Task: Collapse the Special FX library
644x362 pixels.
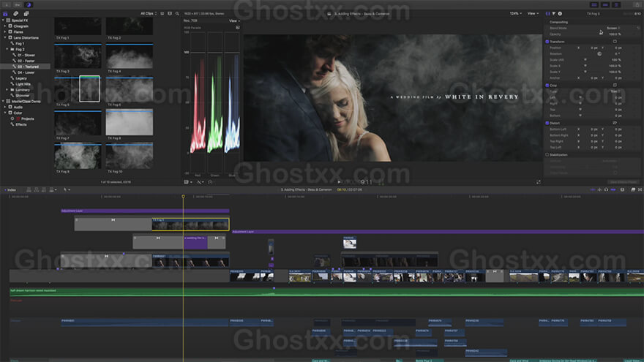Action: click(3, 20)
